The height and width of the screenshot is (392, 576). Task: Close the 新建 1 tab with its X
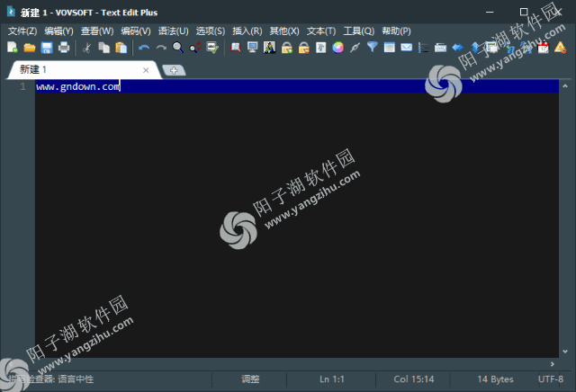click(x=146, y=70)
